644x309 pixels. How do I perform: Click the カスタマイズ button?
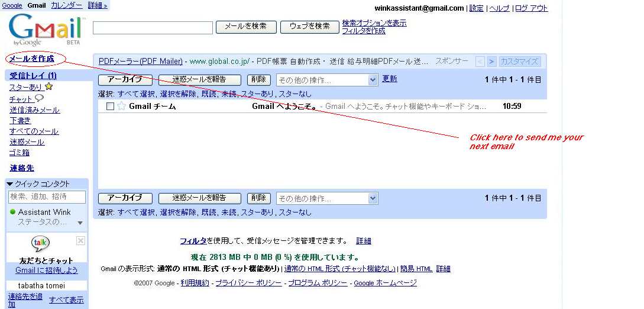(520, 62)
